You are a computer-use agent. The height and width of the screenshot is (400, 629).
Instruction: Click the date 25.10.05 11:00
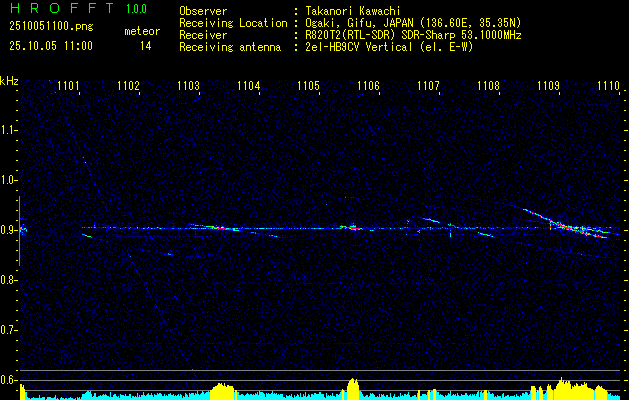pos(51,46)
